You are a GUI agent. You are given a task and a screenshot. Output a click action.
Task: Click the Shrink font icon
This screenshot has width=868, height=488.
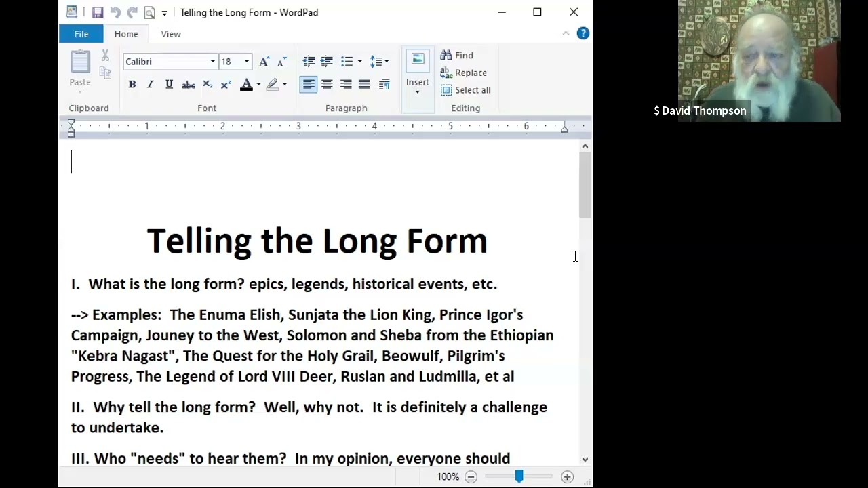click(281, 62)
